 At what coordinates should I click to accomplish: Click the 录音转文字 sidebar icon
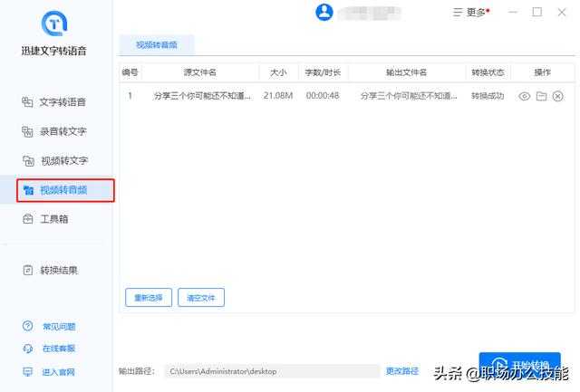click(27, 131)
